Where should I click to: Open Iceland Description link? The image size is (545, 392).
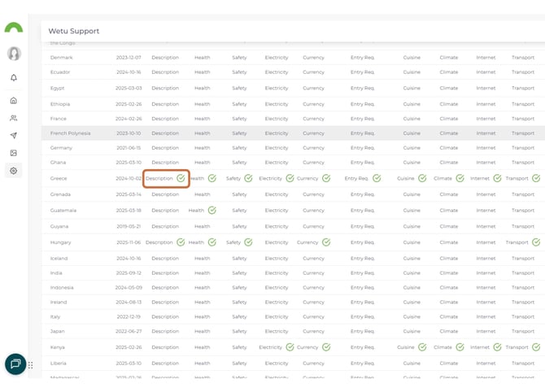coord(165,258)
